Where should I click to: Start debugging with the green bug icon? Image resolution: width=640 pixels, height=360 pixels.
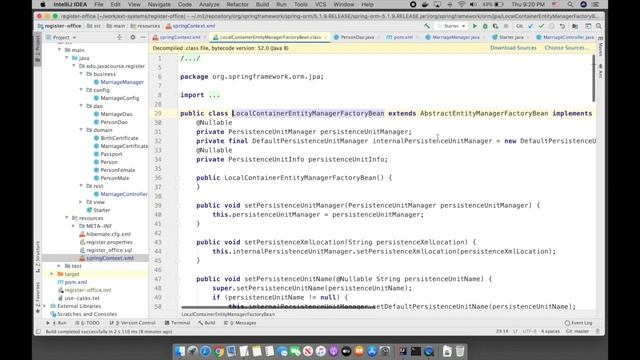485,26
